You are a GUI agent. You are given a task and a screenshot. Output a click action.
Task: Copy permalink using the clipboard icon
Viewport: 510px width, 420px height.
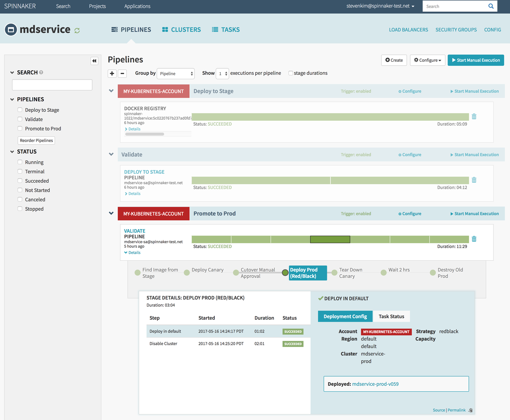pyautogui.click(x=470, y=410)
